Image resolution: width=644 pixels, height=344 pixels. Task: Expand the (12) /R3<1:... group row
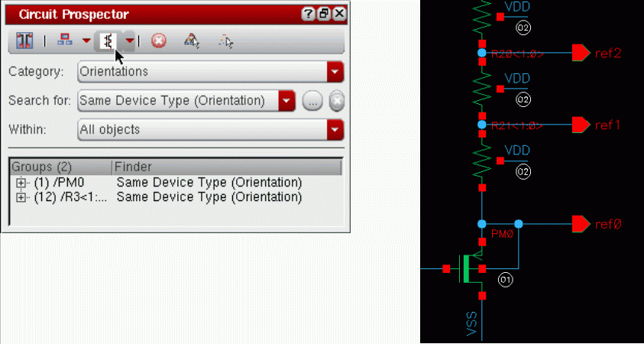click(20, 198)
